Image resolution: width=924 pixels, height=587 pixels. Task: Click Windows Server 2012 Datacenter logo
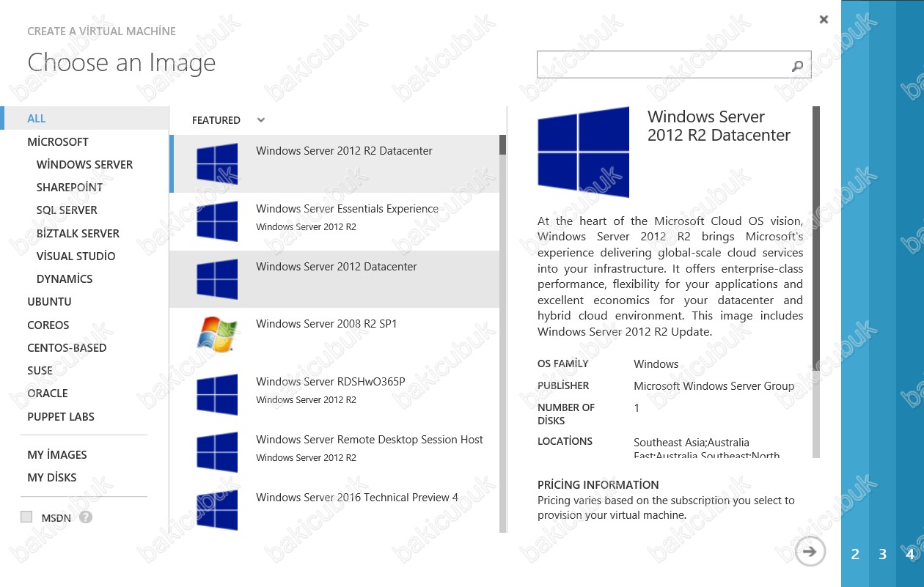point(217,278)
